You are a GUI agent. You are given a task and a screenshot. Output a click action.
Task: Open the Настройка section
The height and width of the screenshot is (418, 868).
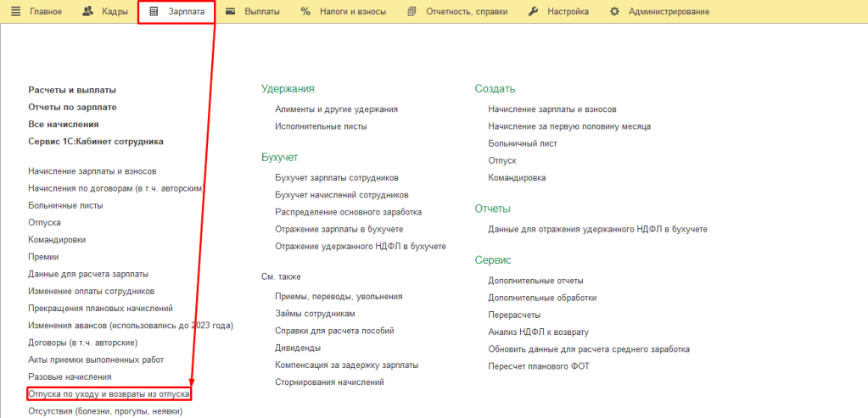point(568,12)
